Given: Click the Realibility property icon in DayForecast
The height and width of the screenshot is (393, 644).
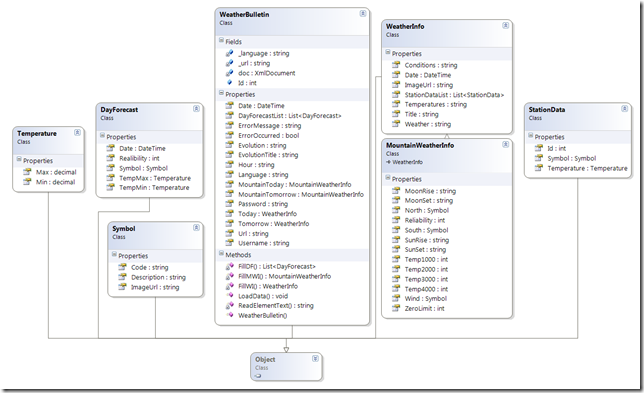Looking at the screenshot, I should point(110,158).
